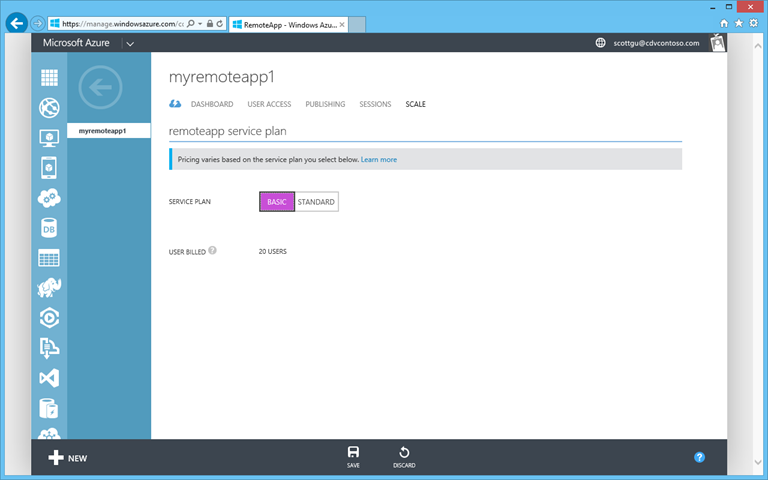
Task: Open browser Favorites star icon
Action: [x=739, y=23]
